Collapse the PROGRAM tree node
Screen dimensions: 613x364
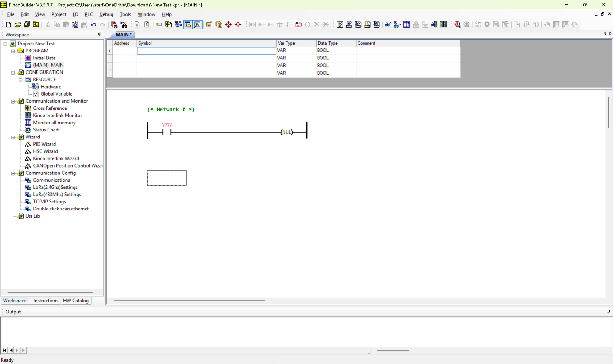13,51
